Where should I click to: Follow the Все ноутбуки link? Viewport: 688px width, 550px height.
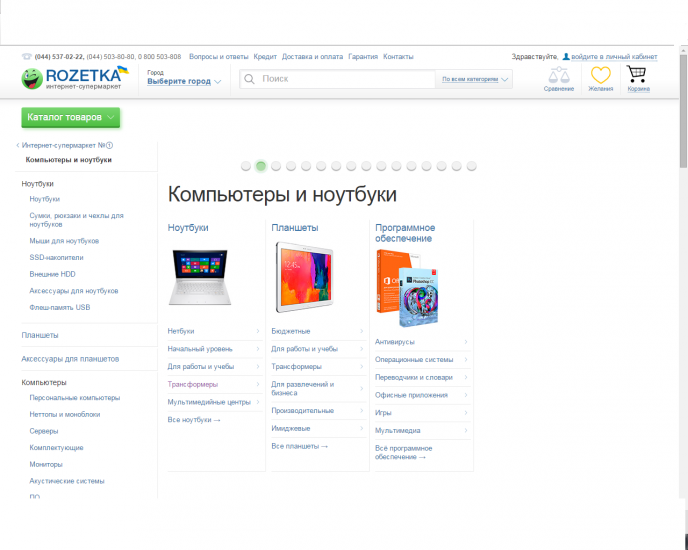pos(194,420)
